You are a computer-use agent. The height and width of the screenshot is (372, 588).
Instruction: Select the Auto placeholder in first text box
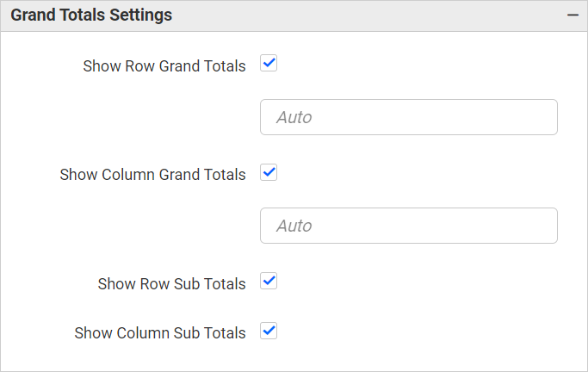pyautogui.click(x=294, y=117)
